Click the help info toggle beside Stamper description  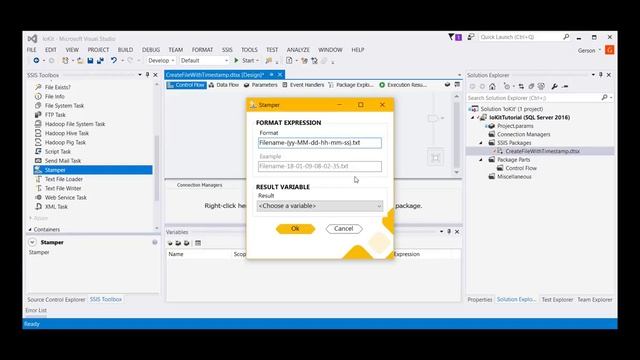tap(155, 242)
